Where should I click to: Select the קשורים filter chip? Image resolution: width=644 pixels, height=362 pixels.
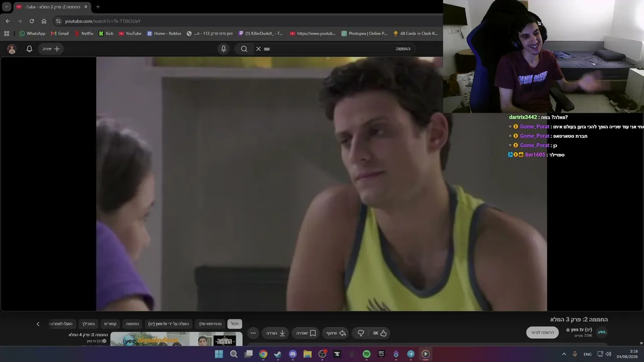(x=110, y=324)
